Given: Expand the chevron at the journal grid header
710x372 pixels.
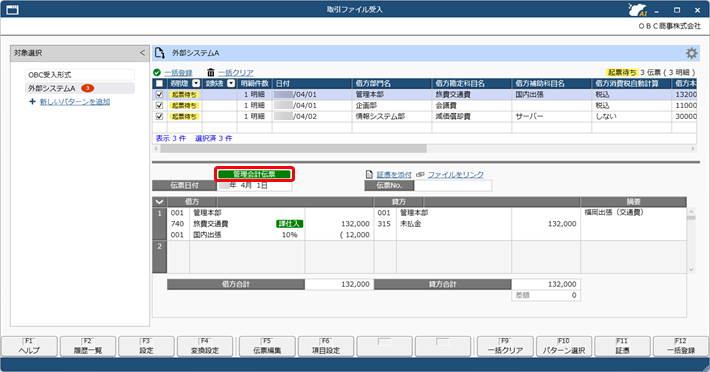Looking at the screenshot, I should click(159, 202).
